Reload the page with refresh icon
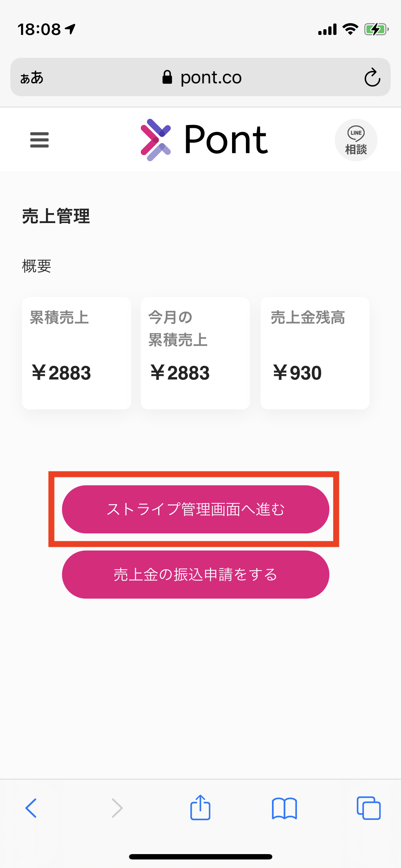The image size is (401, 868). pyautogui.click(x=372, y=77)
